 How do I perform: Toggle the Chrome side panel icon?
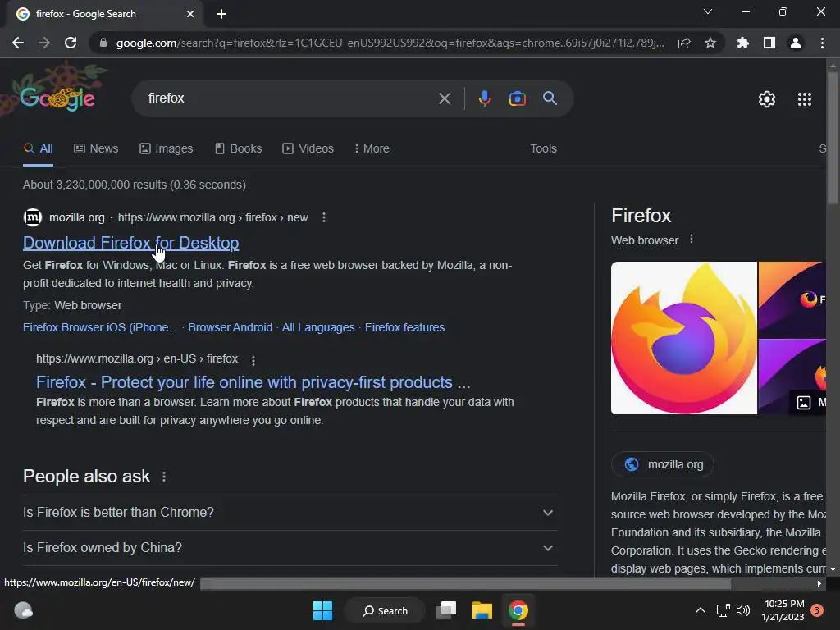(769, 43)
